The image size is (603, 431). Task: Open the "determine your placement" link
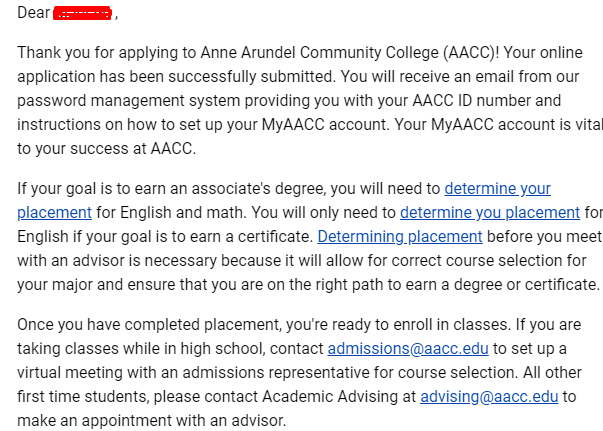click(x=497, y=188)
